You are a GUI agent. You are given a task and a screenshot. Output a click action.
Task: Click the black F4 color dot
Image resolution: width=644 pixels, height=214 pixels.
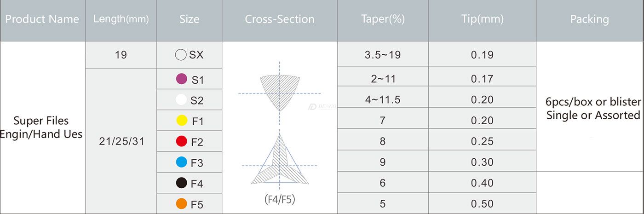click(x=182, y=183)
